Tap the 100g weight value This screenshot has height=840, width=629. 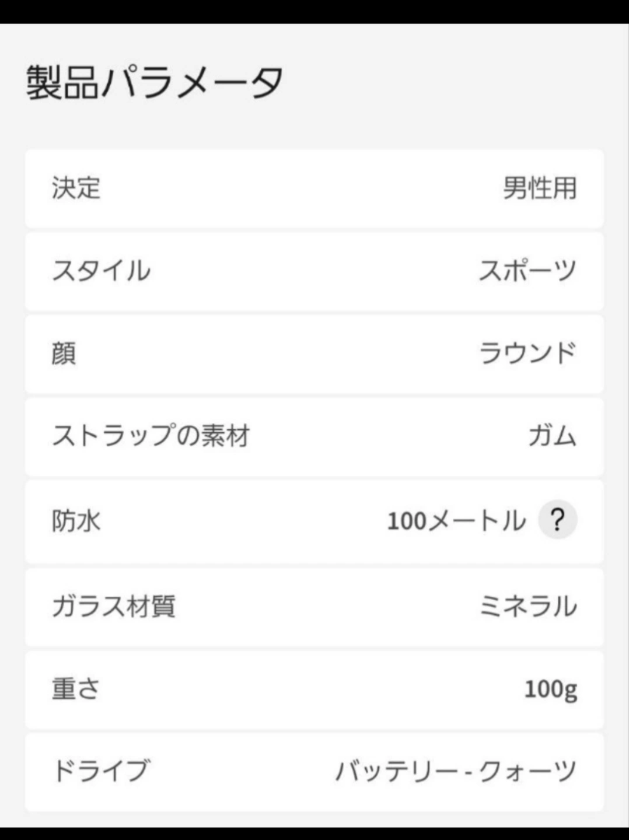pos(551,689)
